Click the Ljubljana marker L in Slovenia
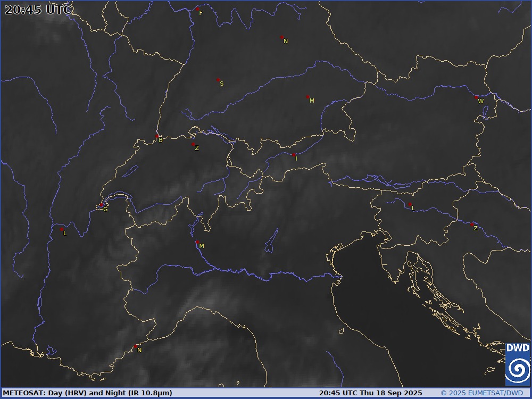The height and width of the screenshot is (399, 532). point(410,204)
